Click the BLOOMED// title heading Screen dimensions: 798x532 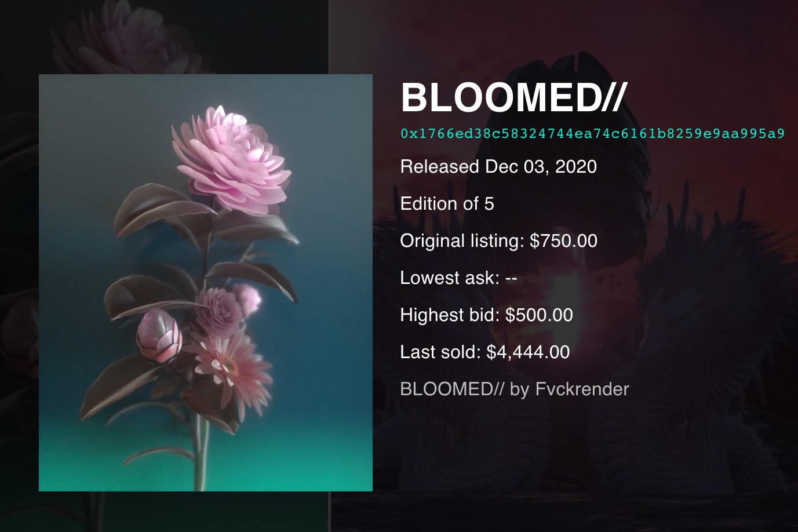click(x=513, y=97)
